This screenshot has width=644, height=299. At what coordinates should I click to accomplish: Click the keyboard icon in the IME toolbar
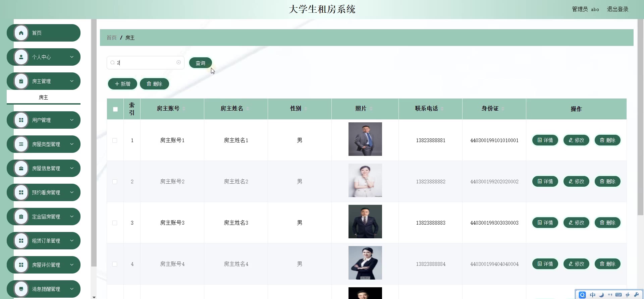coord(619,295)
